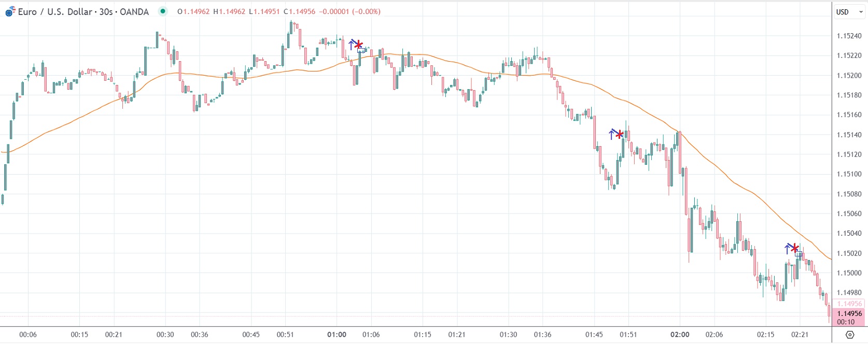Click blue up arrow near 01:03

tap(351, 45)
